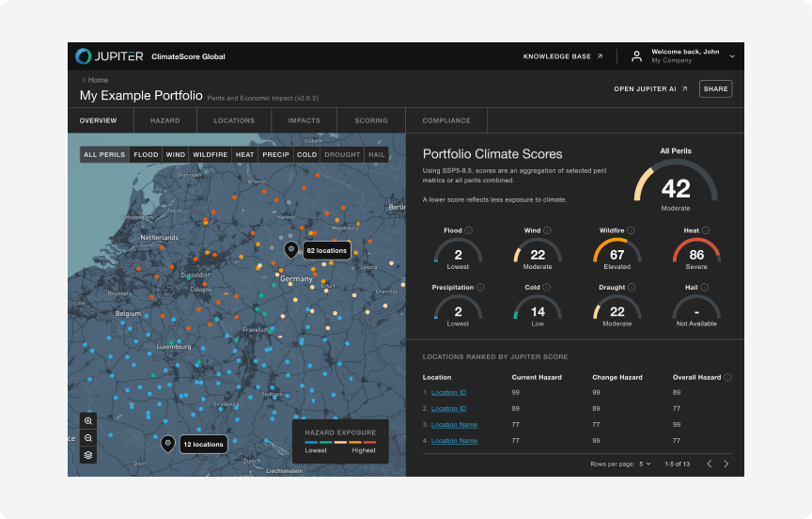
Task: Show info for the Wind score
Action: (547, 230)
